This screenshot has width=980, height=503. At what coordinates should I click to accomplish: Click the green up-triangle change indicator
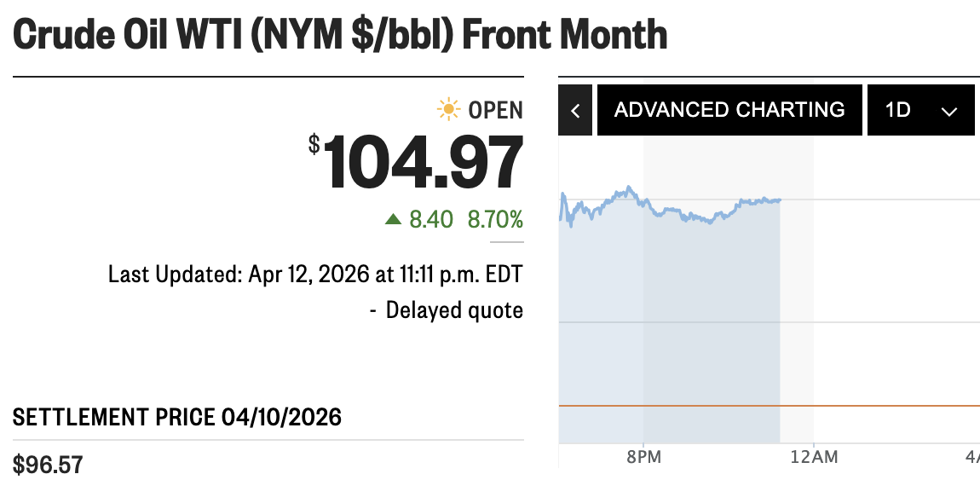[393, 218]
